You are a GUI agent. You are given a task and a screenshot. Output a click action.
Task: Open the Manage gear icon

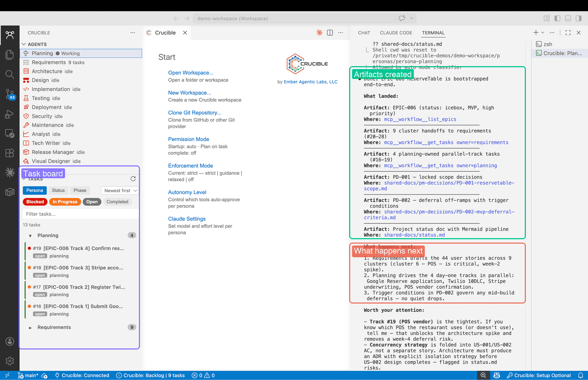10,361
